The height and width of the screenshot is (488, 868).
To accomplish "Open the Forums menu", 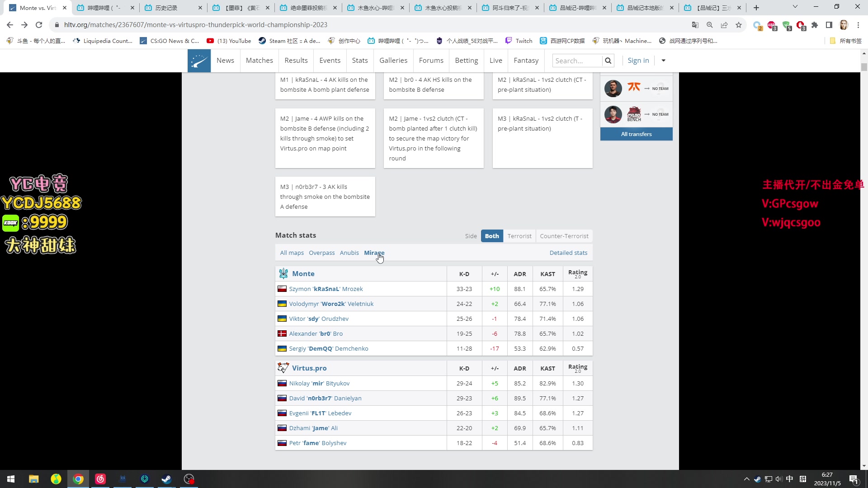I will 431,61.
